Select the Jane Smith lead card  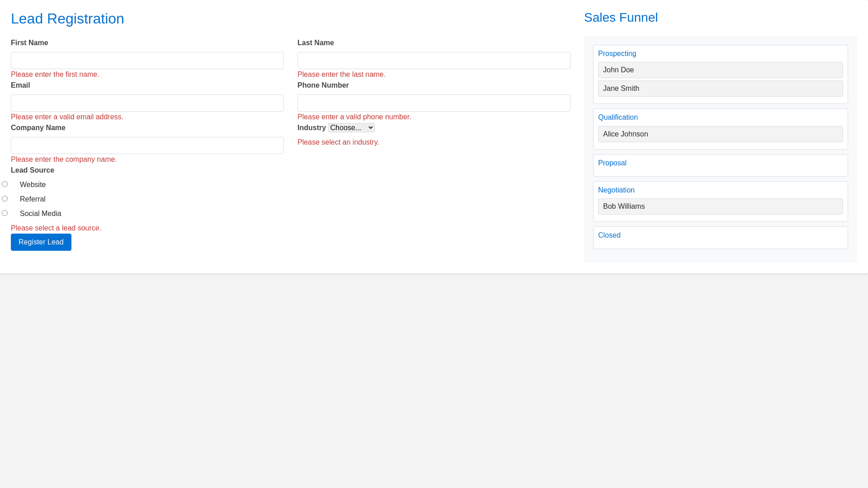[x=720, y=89]
